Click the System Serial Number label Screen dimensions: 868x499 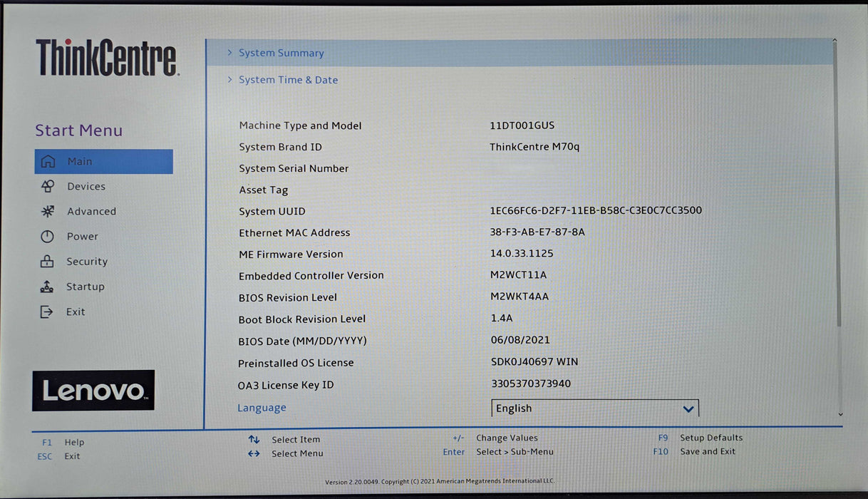(x=294, y=169)
